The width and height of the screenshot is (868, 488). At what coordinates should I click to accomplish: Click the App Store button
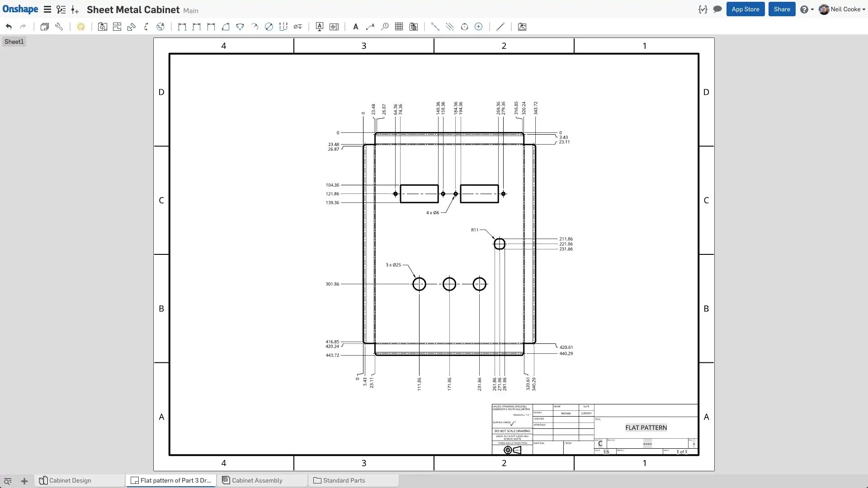tap(745, 9)
